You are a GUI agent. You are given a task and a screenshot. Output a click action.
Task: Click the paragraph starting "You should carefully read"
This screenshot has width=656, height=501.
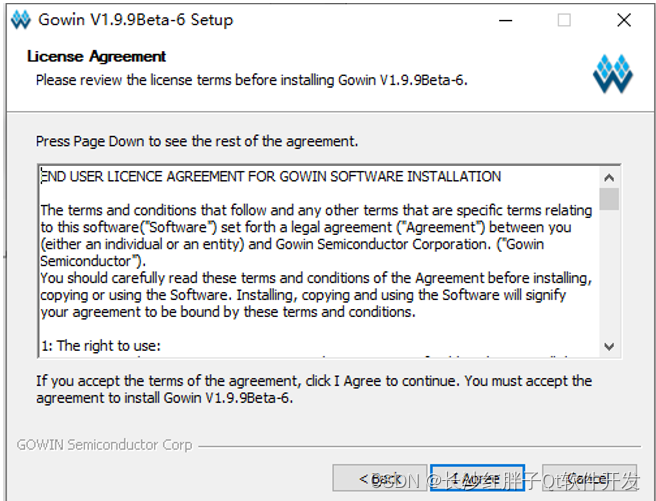point(316,295)
